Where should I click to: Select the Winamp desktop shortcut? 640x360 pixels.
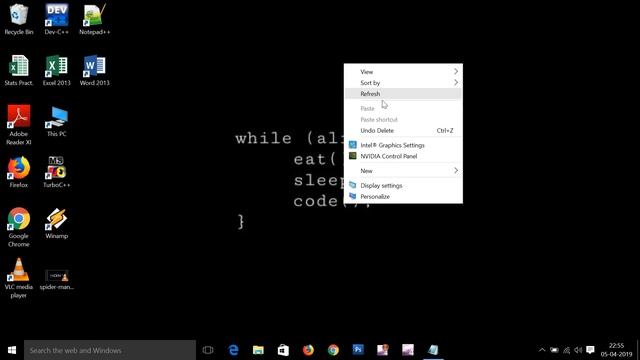coord(57,224)
